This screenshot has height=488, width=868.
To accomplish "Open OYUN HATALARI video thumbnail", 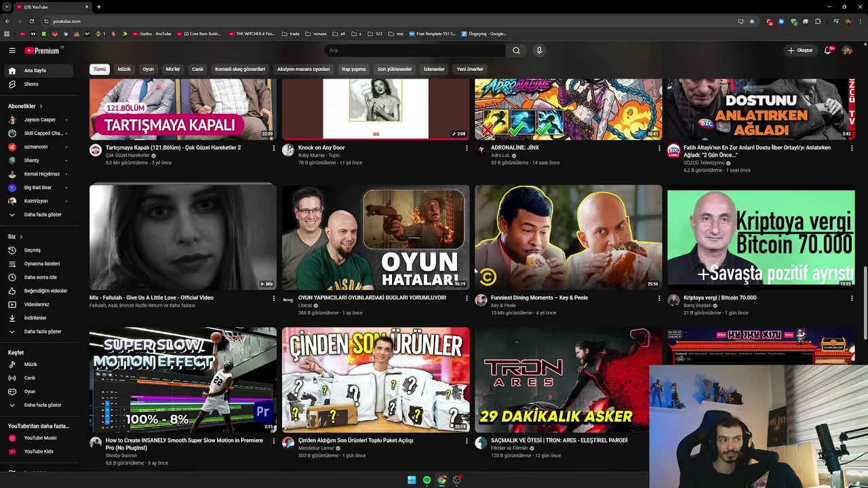I will point(376,237).
